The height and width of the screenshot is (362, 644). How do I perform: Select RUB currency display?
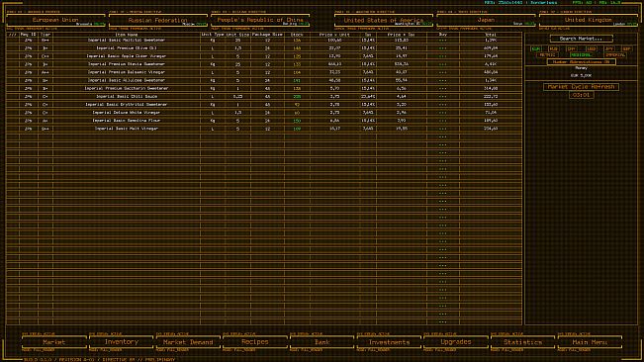tap(553, 48)
